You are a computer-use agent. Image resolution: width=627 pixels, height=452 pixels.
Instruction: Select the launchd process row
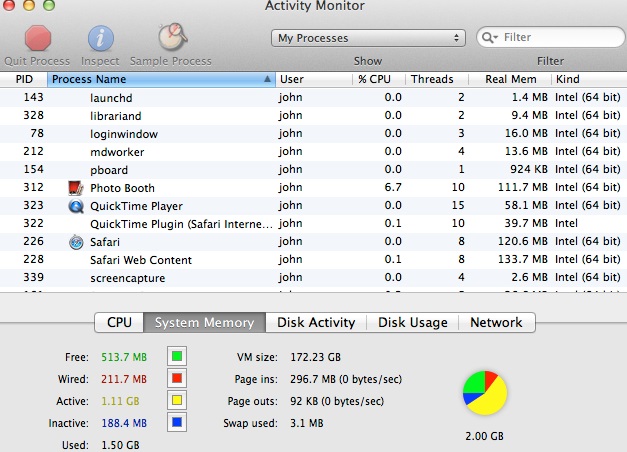click(314, 97)
